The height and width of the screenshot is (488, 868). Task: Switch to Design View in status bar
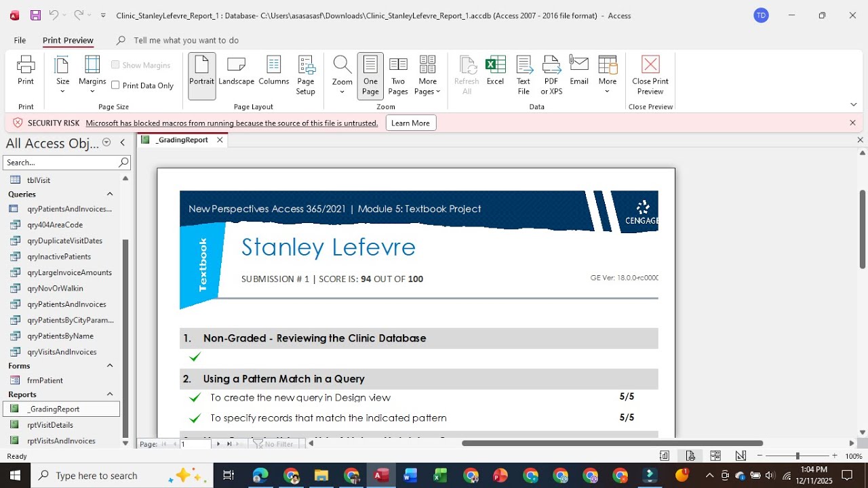click(x=741, y=456)
